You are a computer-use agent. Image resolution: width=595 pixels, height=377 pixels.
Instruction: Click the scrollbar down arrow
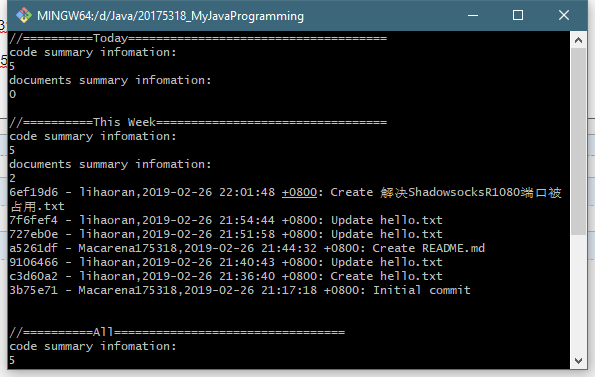pos(578,361)
